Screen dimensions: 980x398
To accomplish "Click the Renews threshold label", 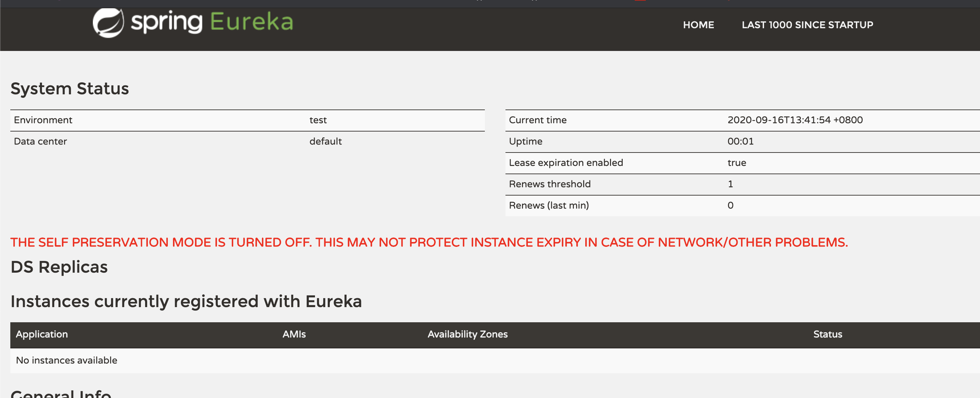I will [549, 184].
